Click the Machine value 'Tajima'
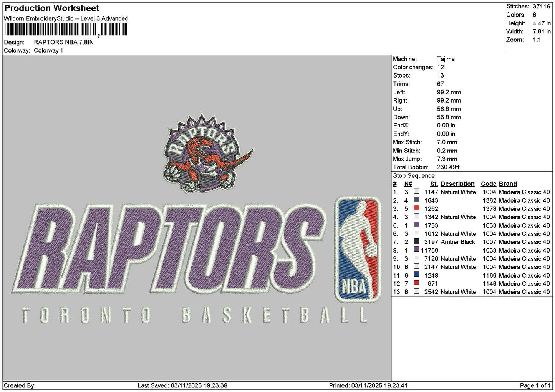This screenshot has height=392, width=555. [x=446, y=59]
